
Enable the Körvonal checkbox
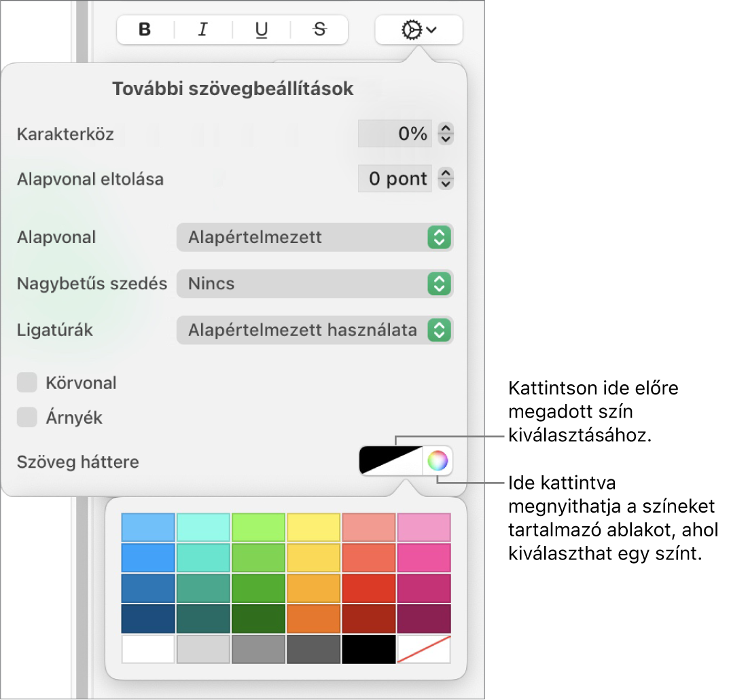point(27,382)
